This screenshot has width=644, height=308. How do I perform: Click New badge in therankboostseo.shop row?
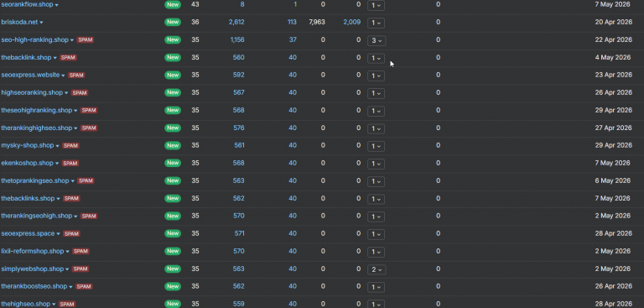(x=173, y=286)
